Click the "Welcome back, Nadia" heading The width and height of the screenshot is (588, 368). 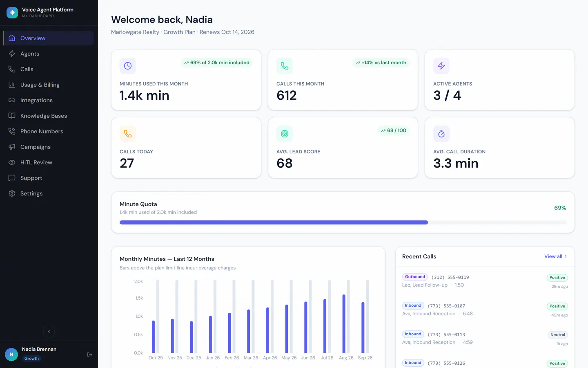tap(162, 20)
